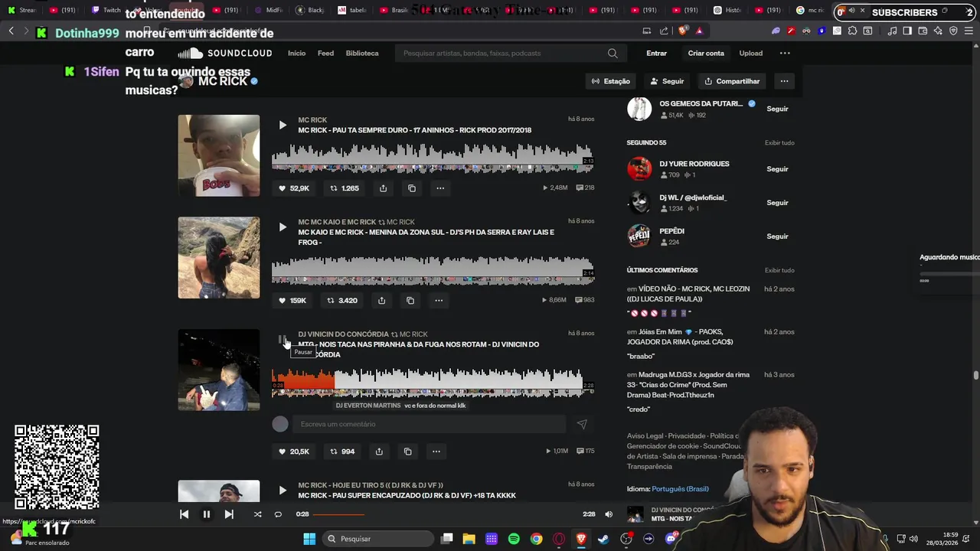The height and width of the screenshot is (551, 980).
Task: Open the Windows Start button
Action: [x=309, y=539]
